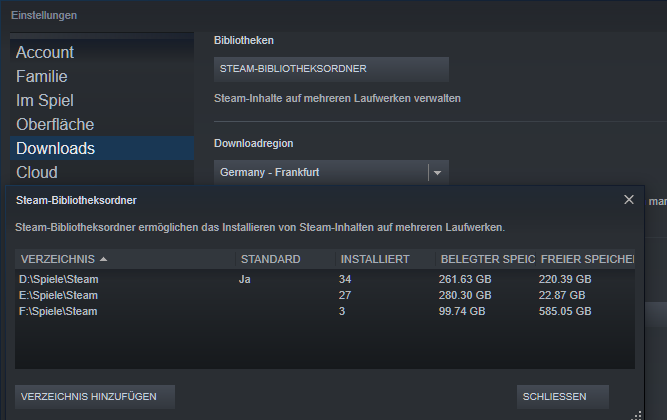Click the installed count 27

coord(345,295)
